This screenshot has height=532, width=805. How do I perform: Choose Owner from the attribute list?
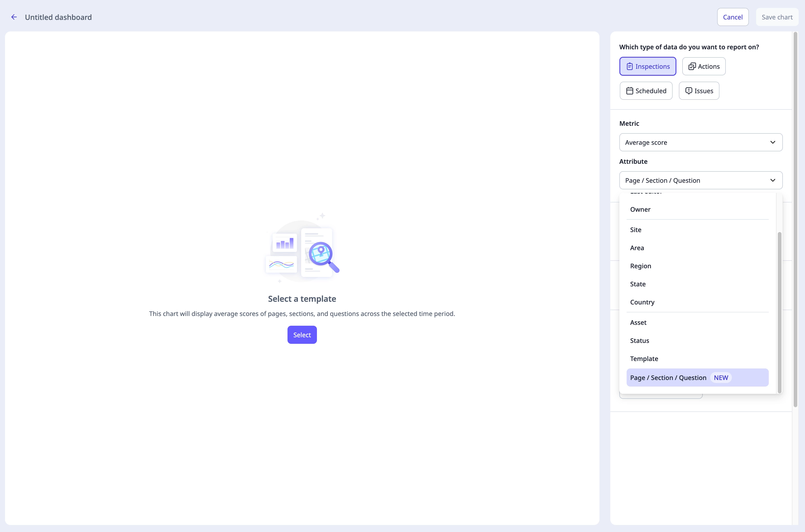tap(697, 209)
